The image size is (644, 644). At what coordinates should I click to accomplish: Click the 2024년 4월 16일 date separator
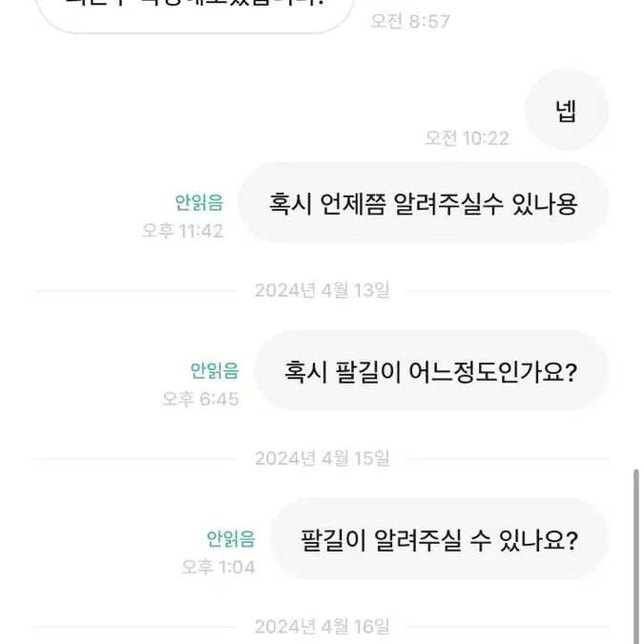click(x=322, y=627)
